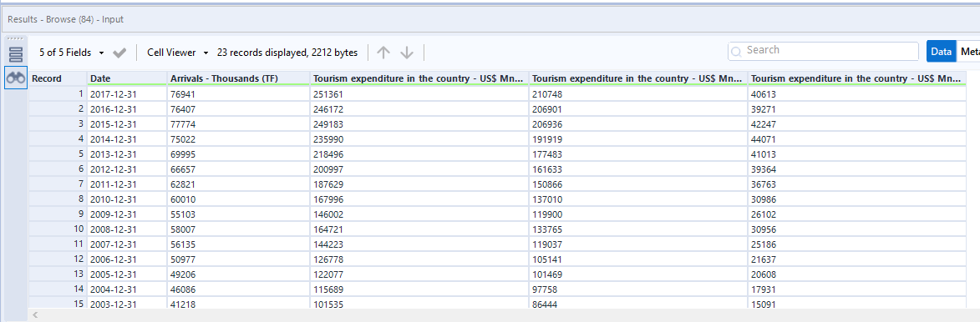
Task: Click the cell showing 2014-12-31
Action: (x=127, y=139)
